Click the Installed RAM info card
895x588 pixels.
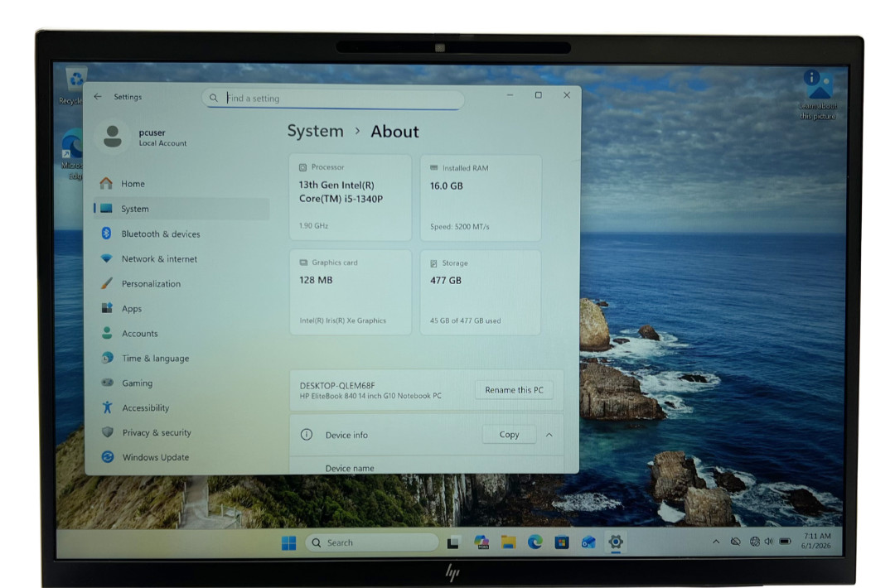click(x=481, y=198)
